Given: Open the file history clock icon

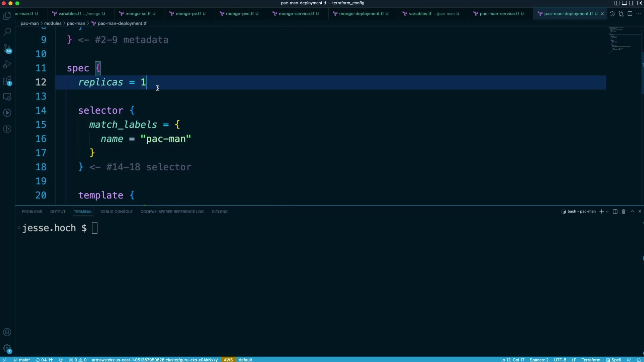Looking at the screenshot, I should [612, 14].
